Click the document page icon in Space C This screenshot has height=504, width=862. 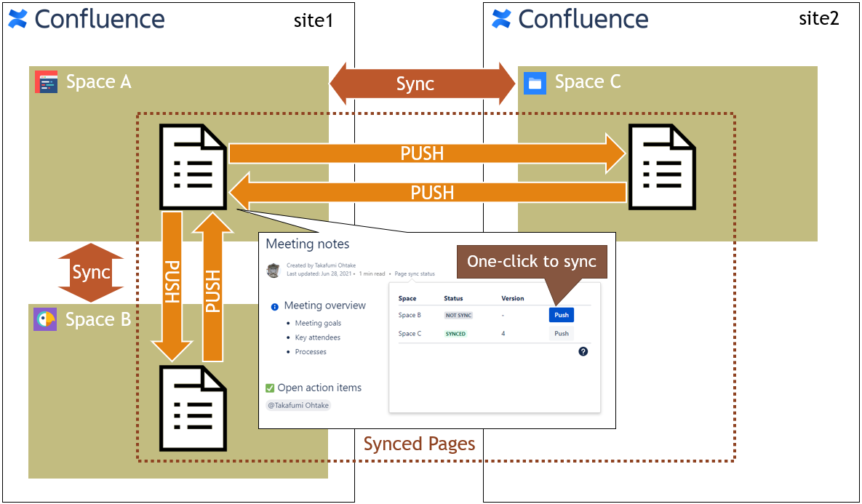(x=661, y=168)
